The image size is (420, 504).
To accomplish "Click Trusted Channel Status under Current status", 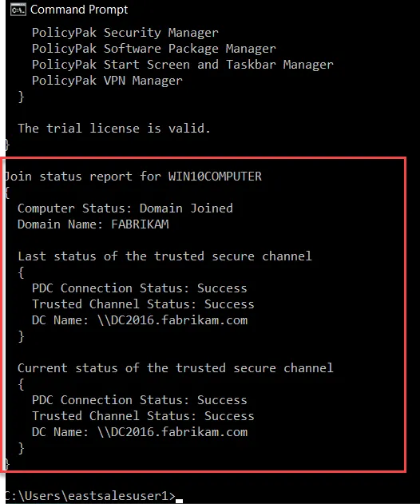I will click(143, 416).
